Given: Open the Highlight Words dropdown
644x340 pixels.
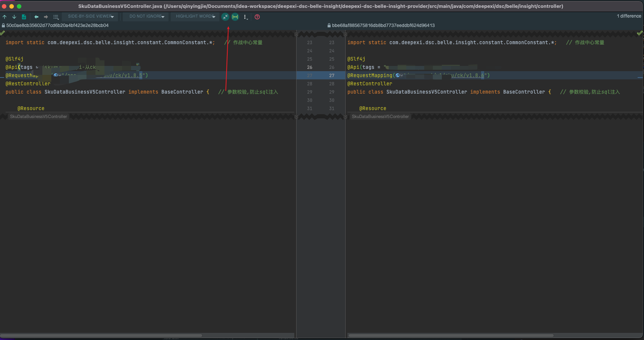Looking at the screenshot, I should [x=195, y=16].
